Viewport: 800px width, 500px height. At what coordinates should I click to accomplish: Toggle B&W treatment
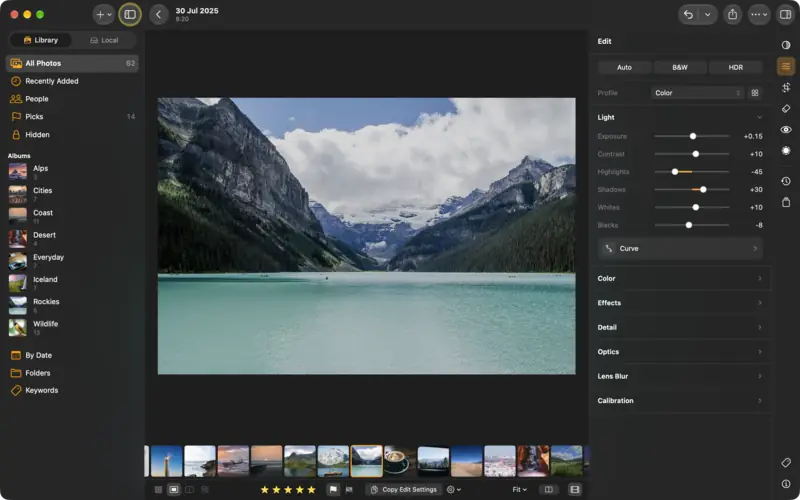[x=680, y=67]
